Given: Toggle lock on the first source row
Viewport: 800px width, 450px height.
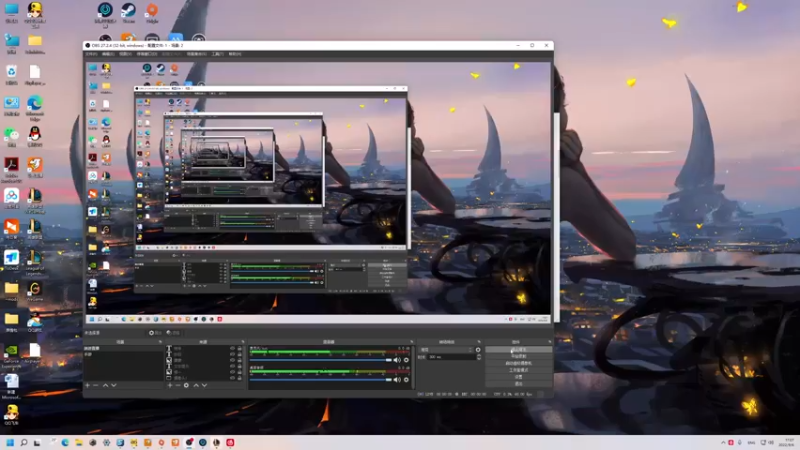Looking at the screenshot, I should point(240,348).
